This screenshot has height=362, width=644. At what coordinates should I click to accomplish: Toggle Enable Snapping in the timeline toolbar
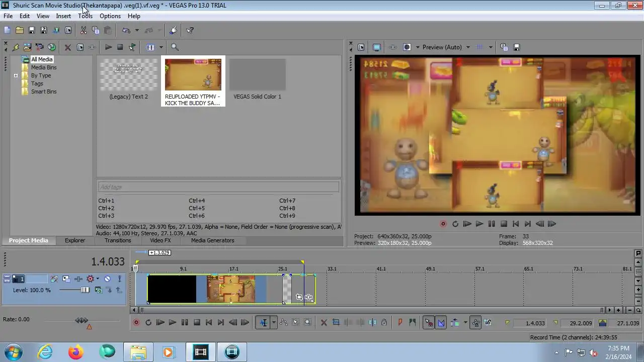429,323
